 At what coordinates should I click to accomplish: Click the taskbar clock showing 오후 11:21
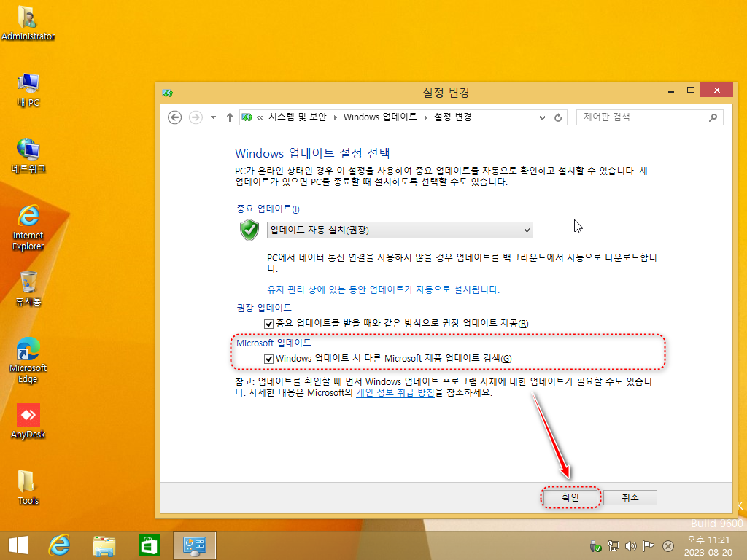[708, 546]
